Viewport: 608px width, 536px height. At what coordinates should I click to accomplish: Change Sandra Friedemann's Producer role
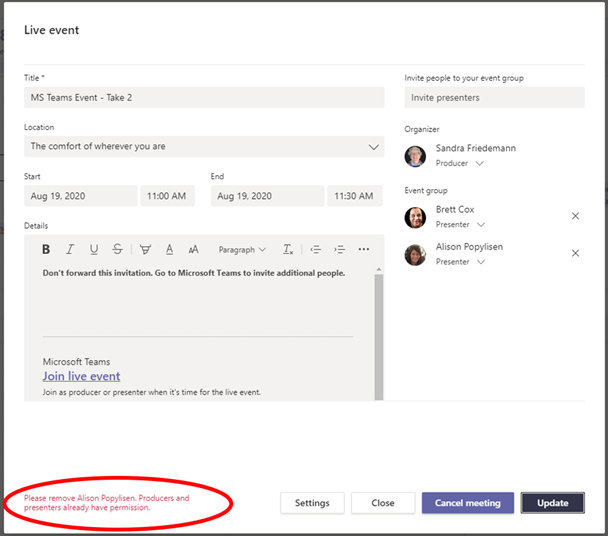click(x=459, y=163)
